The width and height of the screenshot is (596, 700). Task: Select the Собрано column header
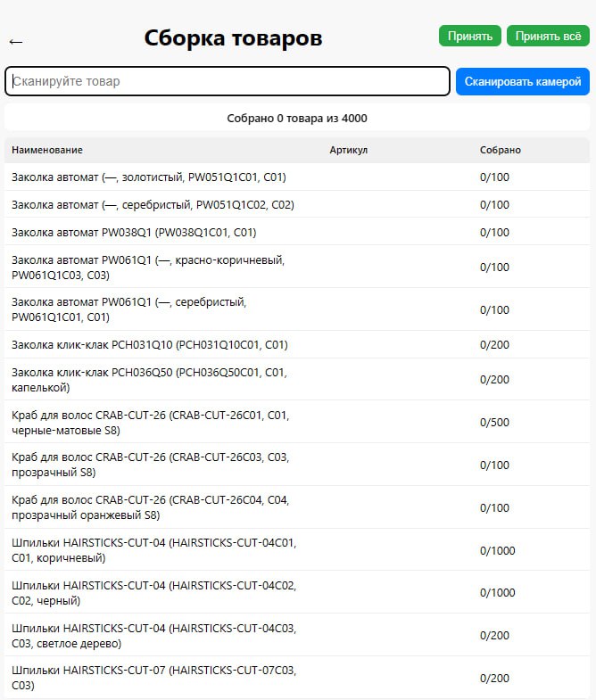pyautogui.click(x=501, y=150)
